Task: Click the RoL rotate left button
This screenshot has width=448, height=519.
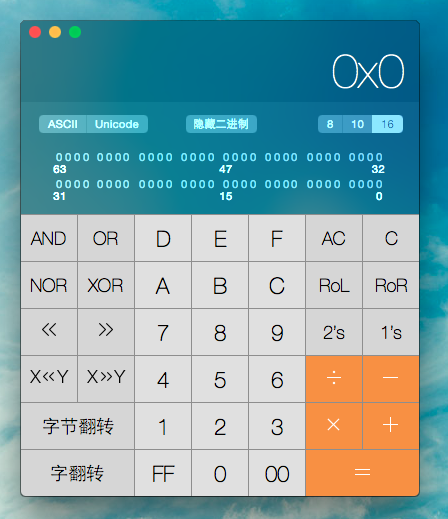Action: tap(334, 285)
